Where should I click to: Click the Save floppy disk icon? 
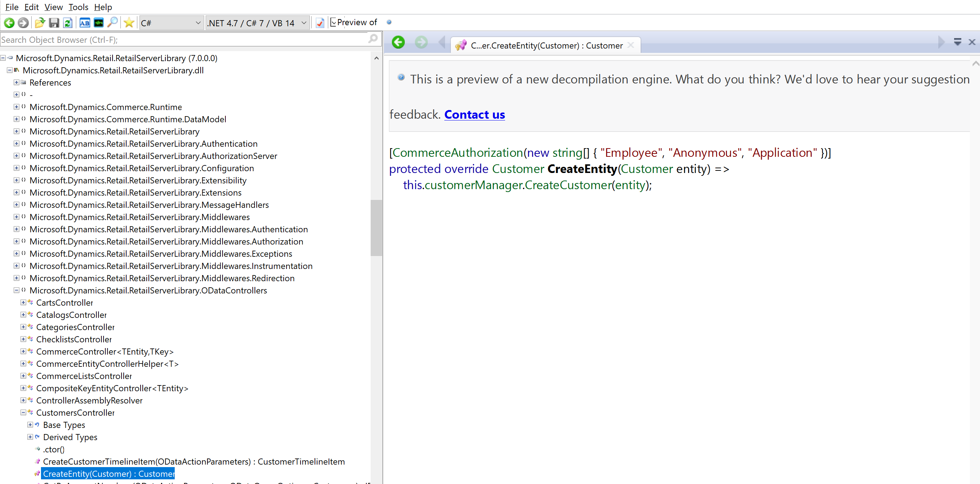coord(54,23)
